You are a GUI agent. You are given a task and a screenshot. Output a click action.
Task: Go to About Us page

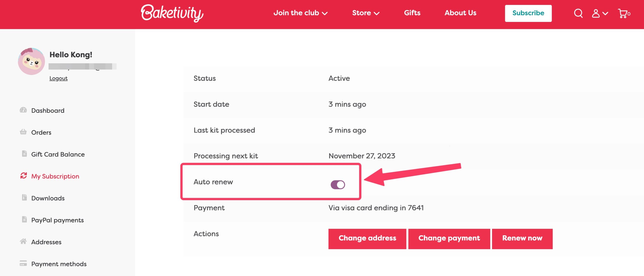click(460, 13)
